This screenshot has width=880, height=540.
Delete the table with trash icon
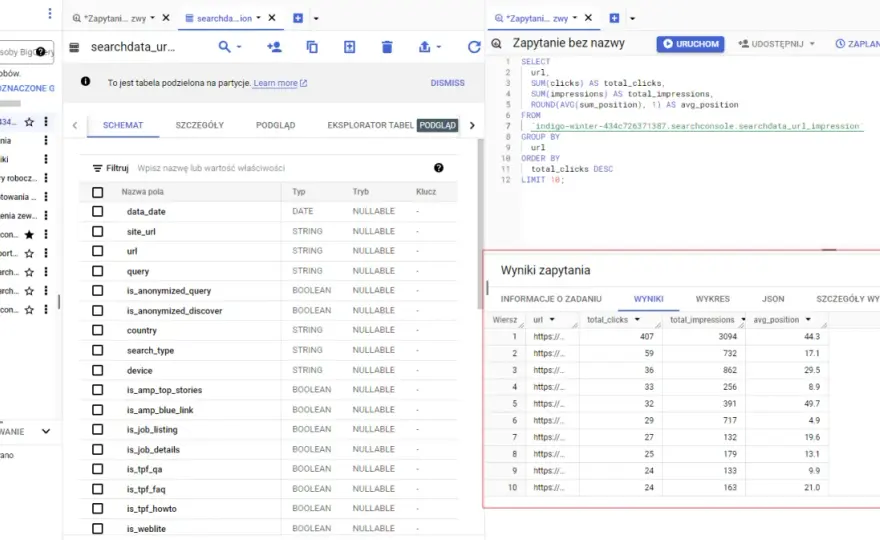click(x=387, y=47)
